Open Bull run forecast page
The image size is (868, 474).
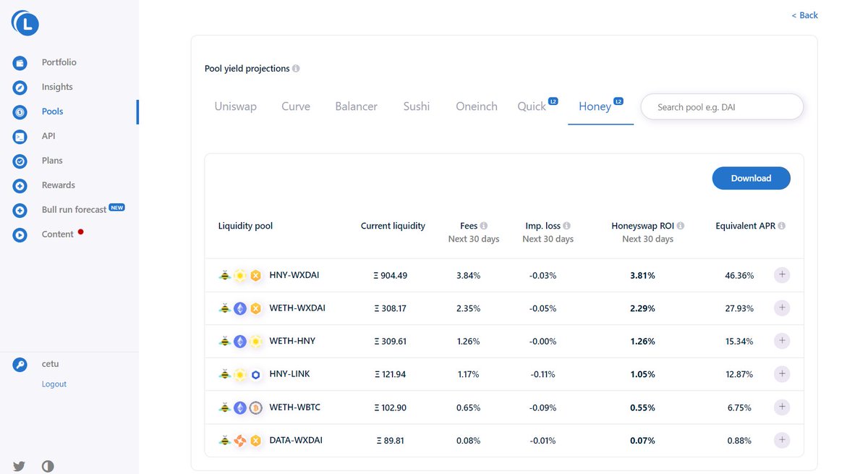(74, 209)
